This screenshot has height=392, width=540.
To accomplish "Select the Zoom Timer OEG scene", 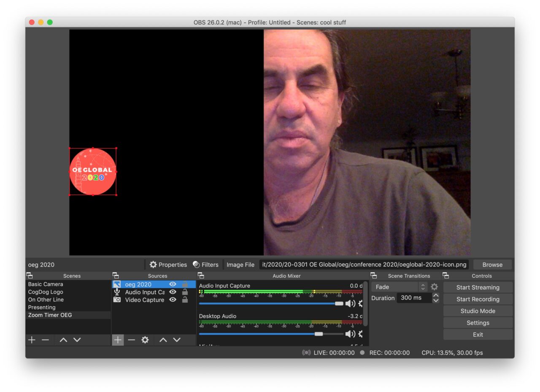I will [68, 315].
